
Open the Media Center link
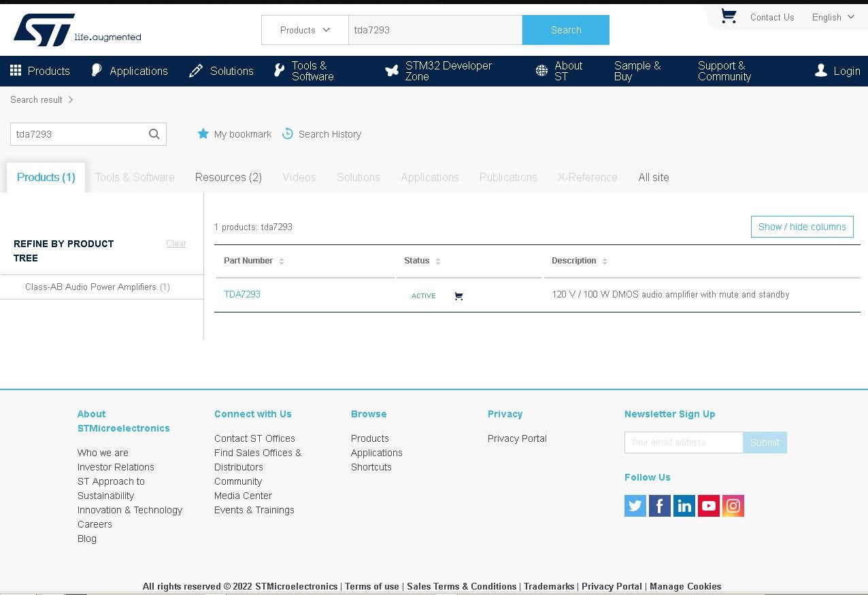pos(243,496)
